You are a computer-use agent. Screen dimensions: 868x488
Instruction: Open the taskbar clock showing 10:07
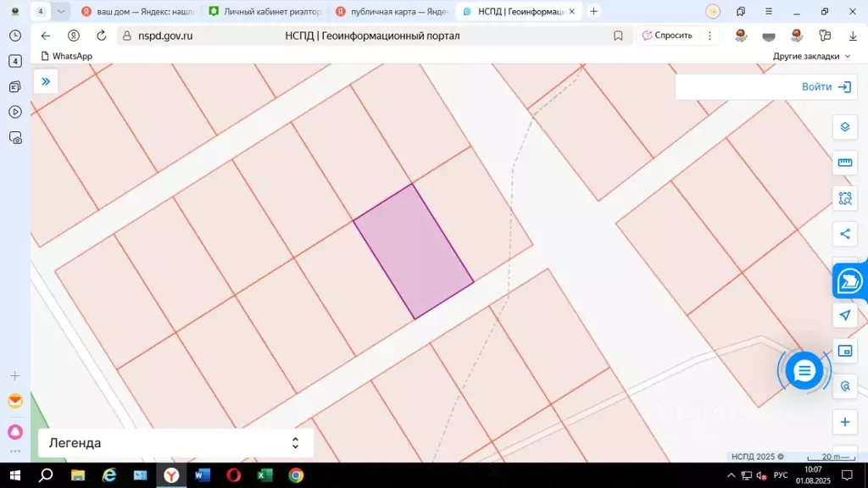813,475
